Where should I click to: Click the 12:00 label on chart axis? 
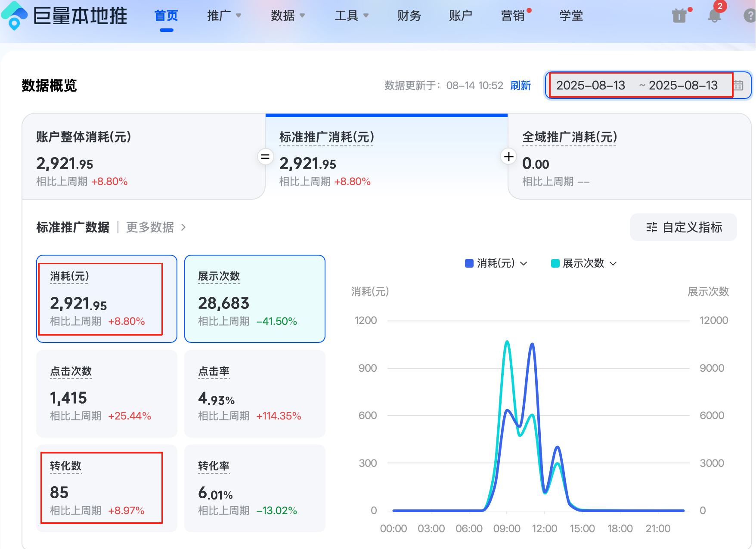(x=545, y=528)
